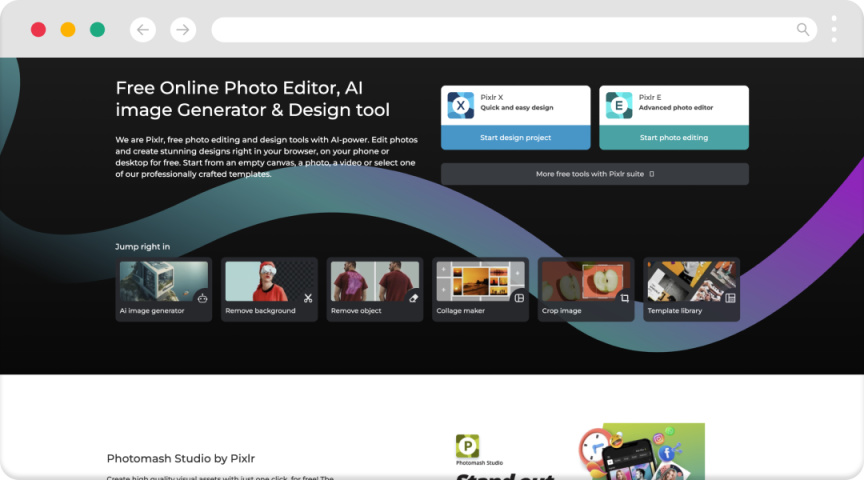Click the crop icon on Crop image
Screen dimensions: 864x480
coord(624,298)
